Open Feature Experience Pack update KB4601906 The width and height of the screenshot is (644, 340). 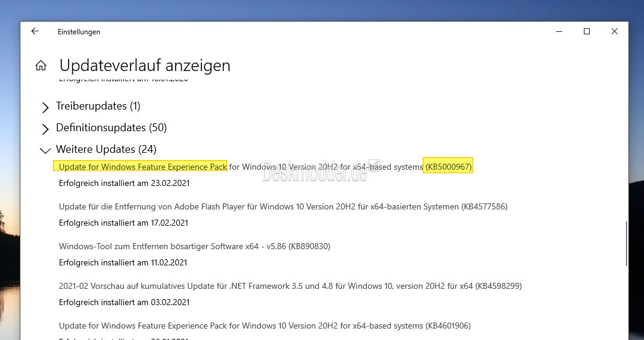[x=265, y=326]
